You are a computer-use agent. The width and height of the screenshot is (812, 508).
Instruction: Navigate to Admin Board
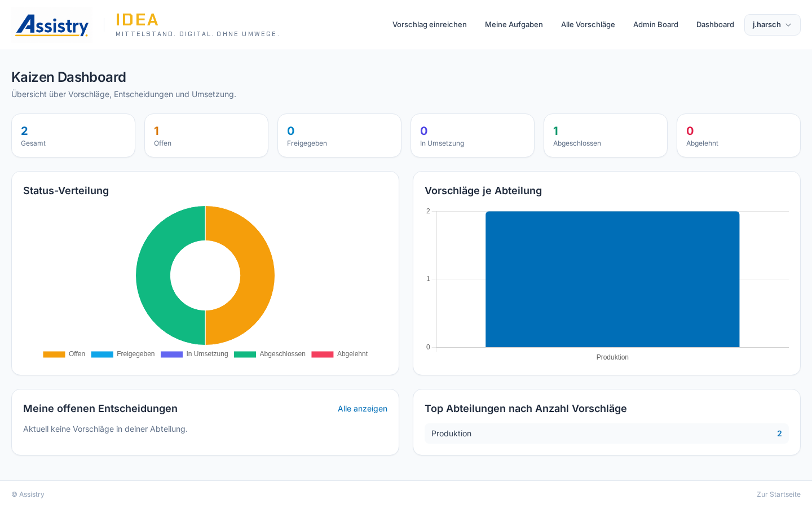coord(656,25)
